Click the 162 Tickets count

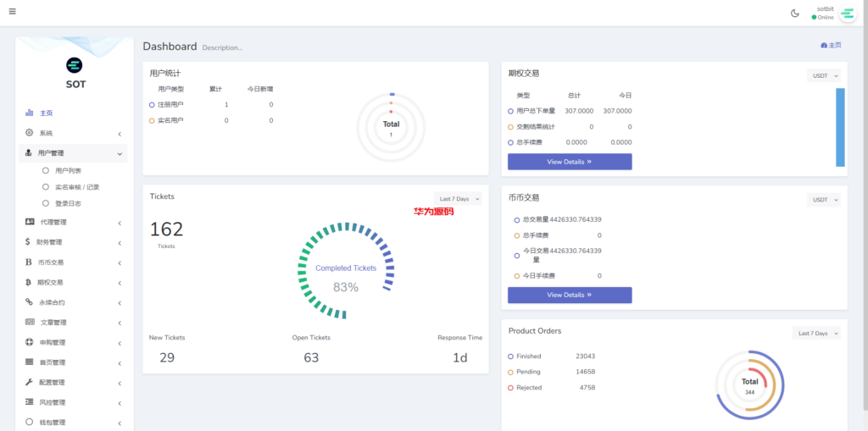click(166, 229)
